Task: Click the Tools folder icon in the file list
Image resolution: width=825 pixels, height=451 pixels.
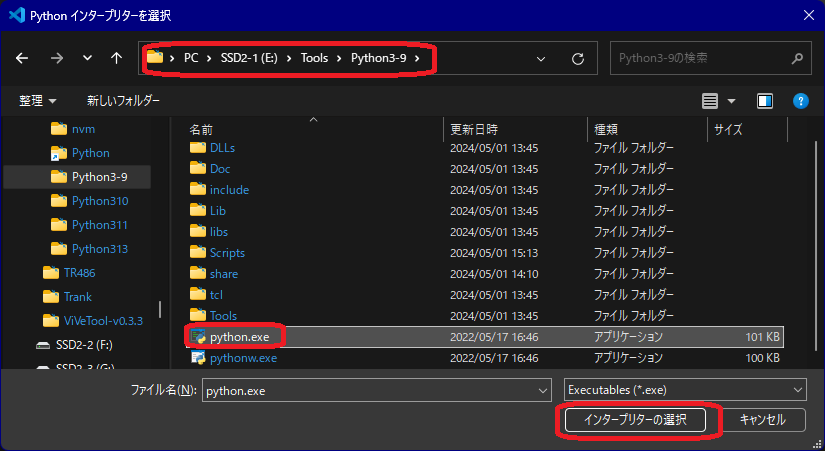Action: (x=198, y=316)
